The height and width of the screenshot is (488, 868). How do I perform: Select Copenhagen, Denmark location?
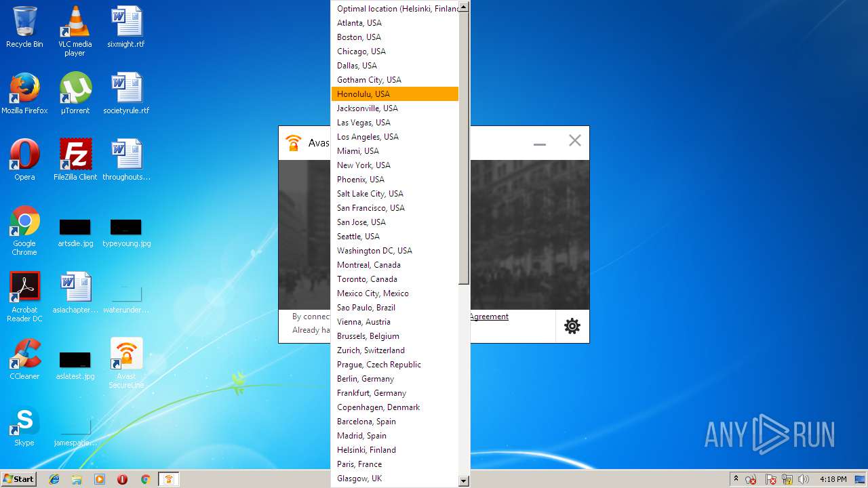[x=395, y=407]
